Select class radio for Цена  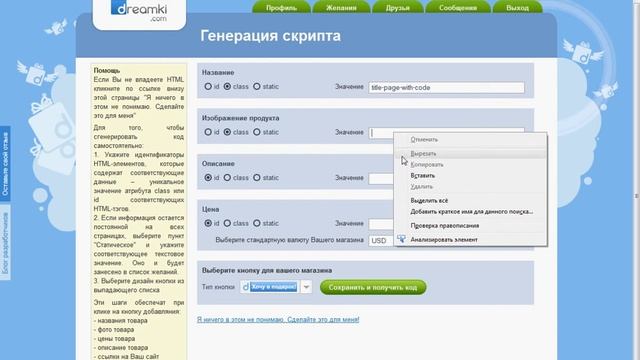point(227,223)
